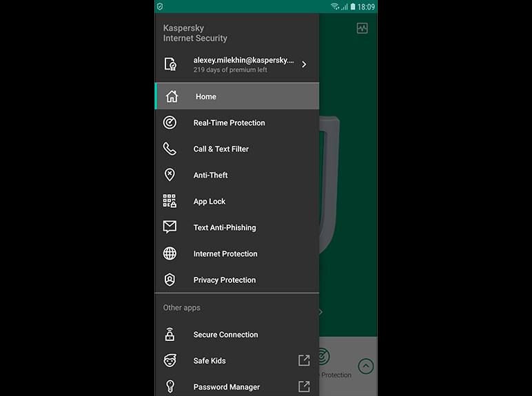Click the Kaspersky shield status bar icon
The height and width of the screenshot is (396, 532).
point(160,6)
